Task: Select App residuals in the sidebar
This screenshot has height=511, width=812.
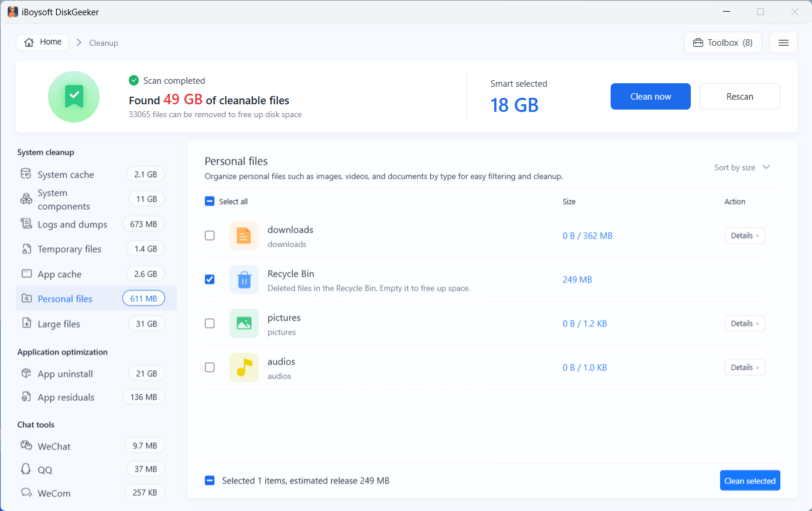Action: point(96,397)
